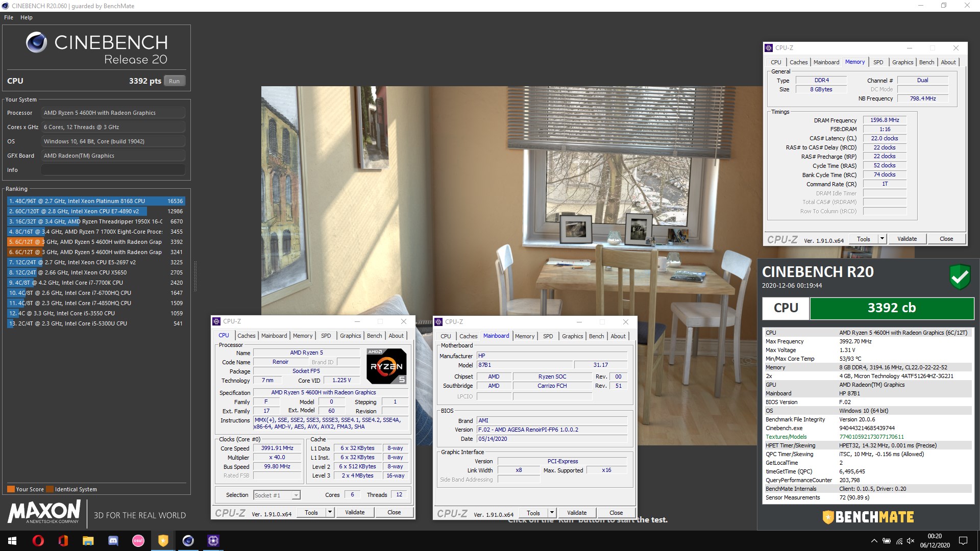Open Memory tab in CPU-Z Mainboard window

525,336
